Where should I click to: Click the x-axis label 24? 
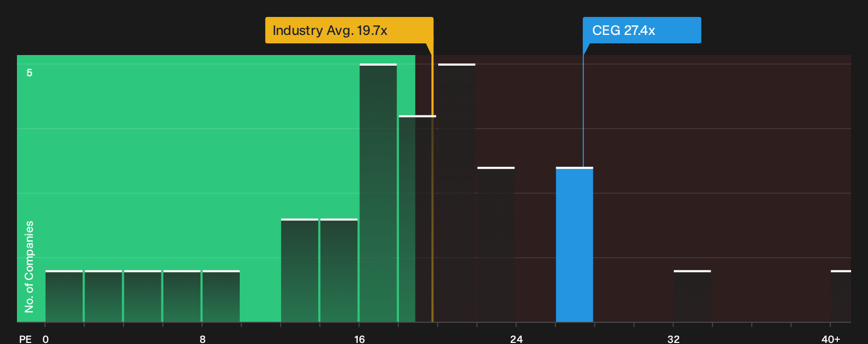coord(517,339)
